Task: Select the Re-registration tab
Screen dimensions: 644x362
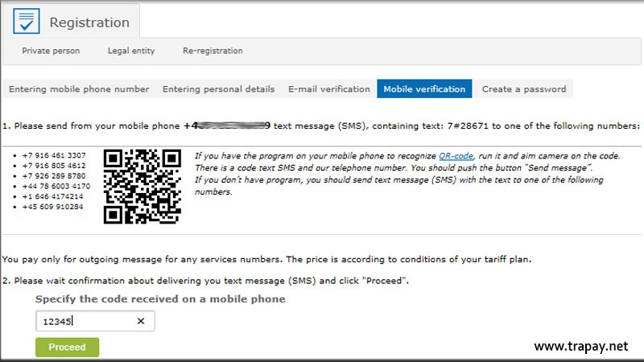Action: (x=213, y=51)
